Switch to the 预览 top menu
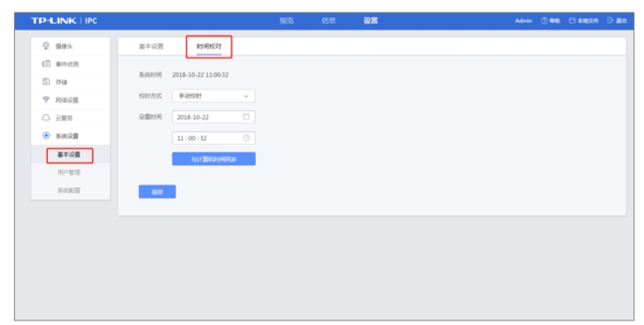The width and height of the screenshot is (644, 325). [x=287, y=20]
